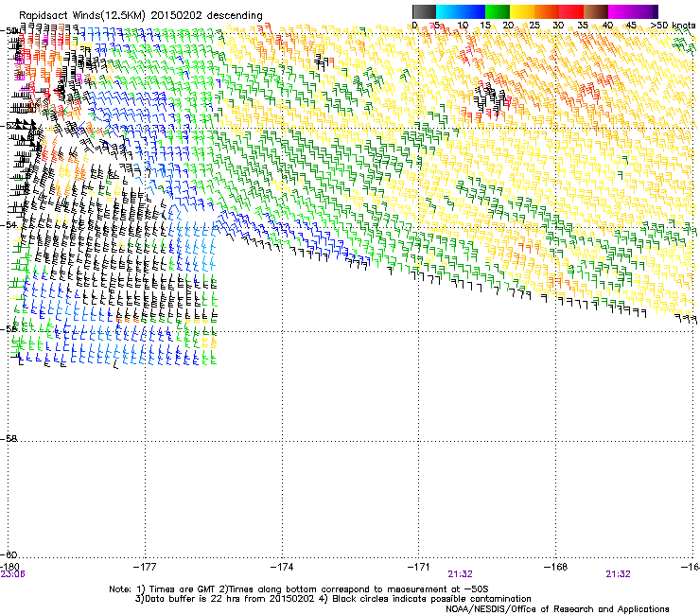
Task: Click the '>50 knots' legend label
Action: (673, 26)
